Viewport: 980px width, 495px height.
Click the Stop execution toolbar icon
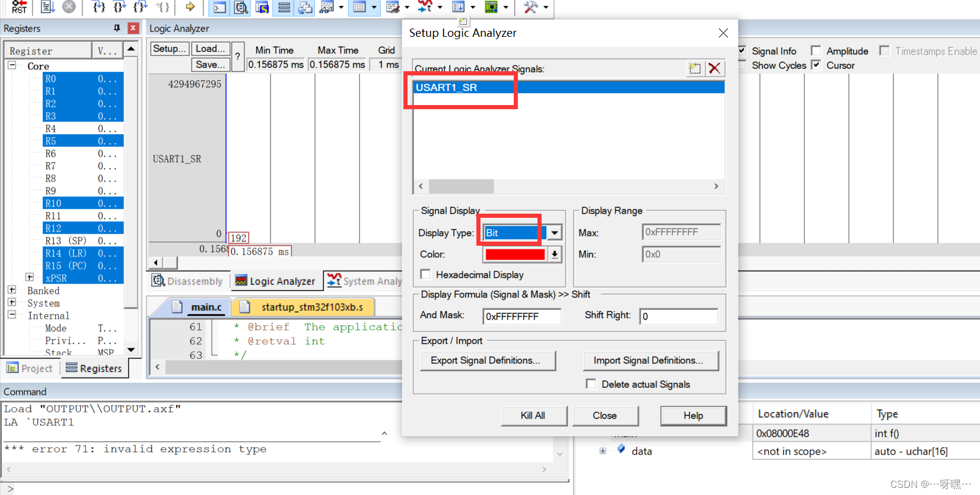(69, 7)
